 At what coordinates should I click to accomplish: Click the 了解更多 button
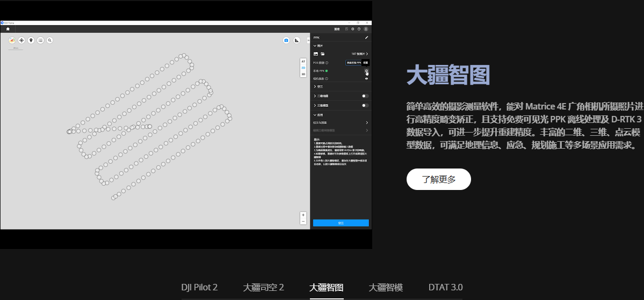(x=439, y=179)
